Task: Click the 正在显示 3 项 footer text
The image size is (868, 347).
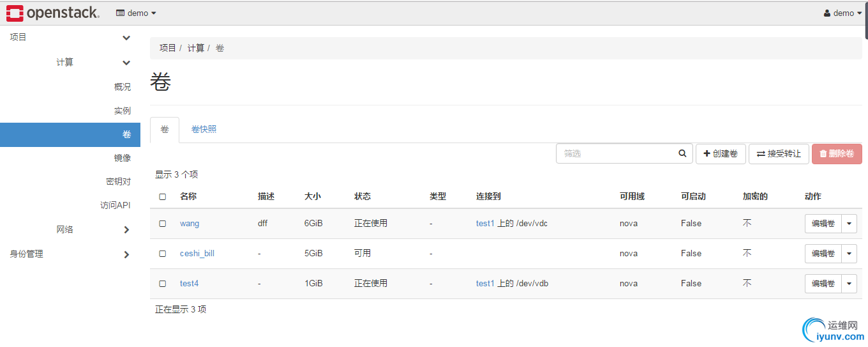Action: tap(181, 309)
